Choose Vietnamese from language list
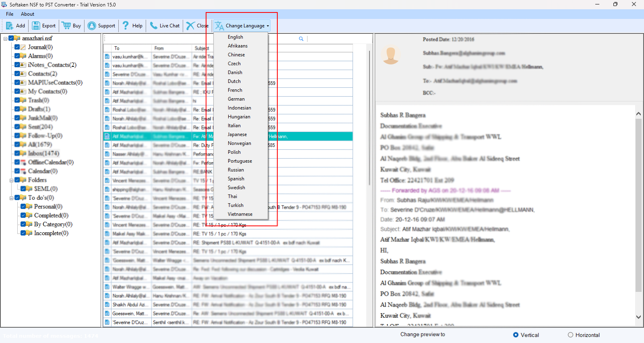 click(x=241, y=214)
